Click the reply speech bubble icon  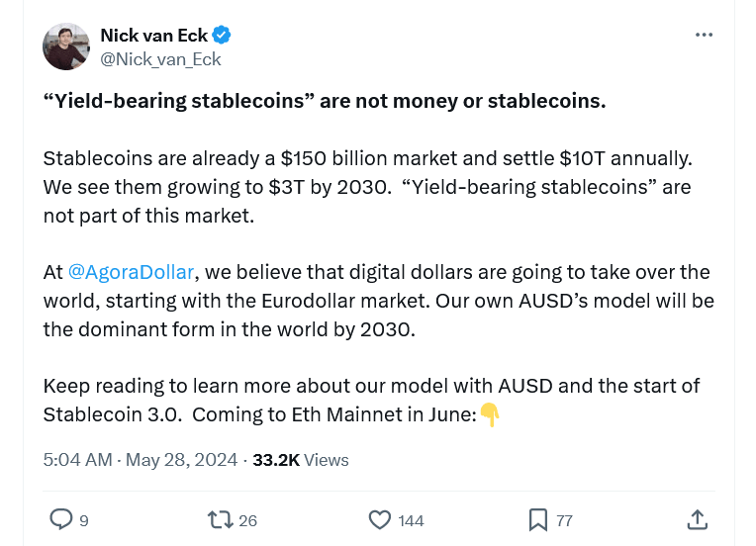coord(61,519)
